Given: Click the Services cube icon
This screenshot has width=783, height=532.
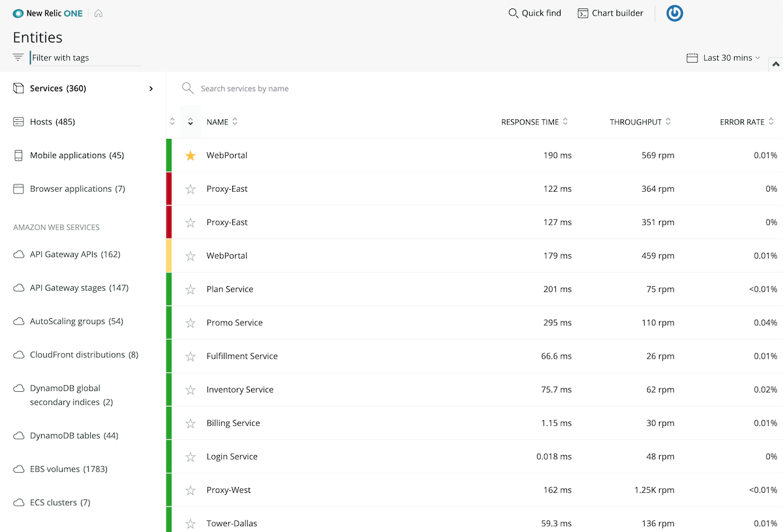Looking at the screenshot, I should 18,89.
